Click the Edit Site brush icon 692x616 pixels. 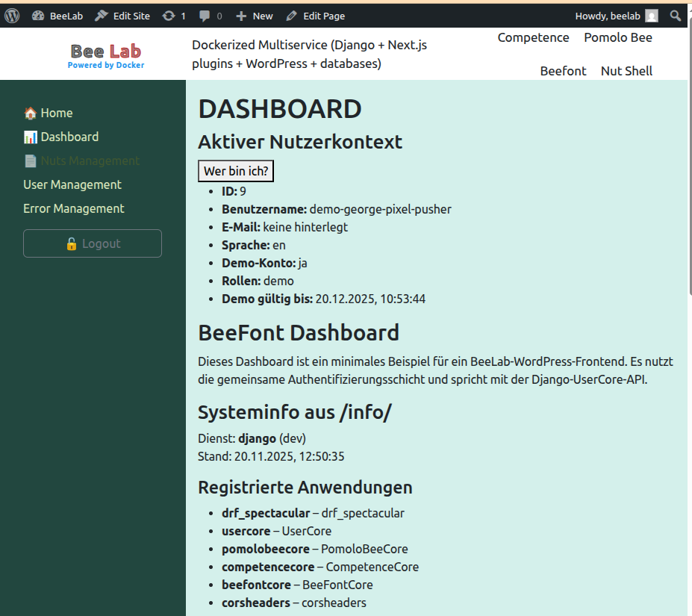point(102,16)
